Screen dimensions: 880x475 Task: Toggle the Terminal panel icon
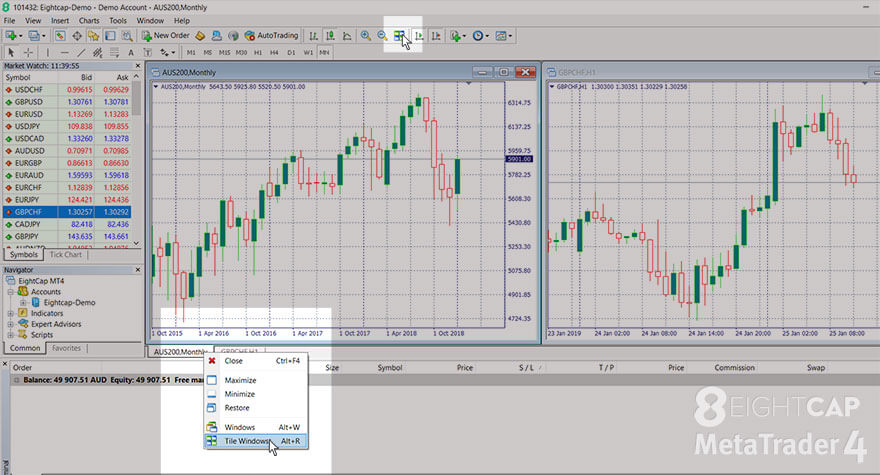point(111,36)
